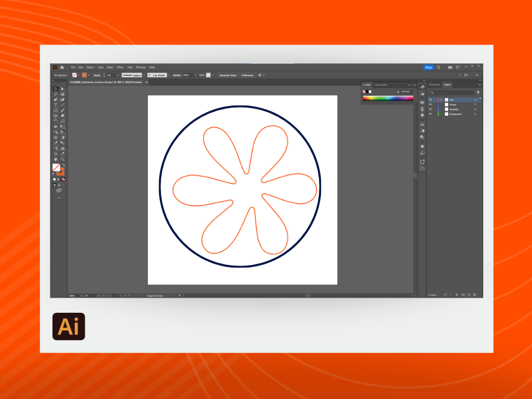This screenshot has width=532, height=399.
Task: Select the Rotate tool
Action: coord(56,121)
